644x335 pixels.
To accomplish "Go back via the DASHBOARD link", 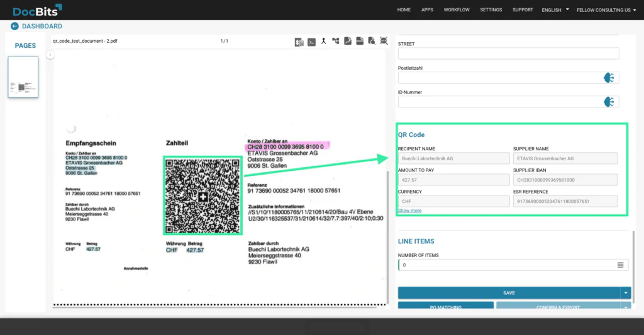I will tap(42, 26).
